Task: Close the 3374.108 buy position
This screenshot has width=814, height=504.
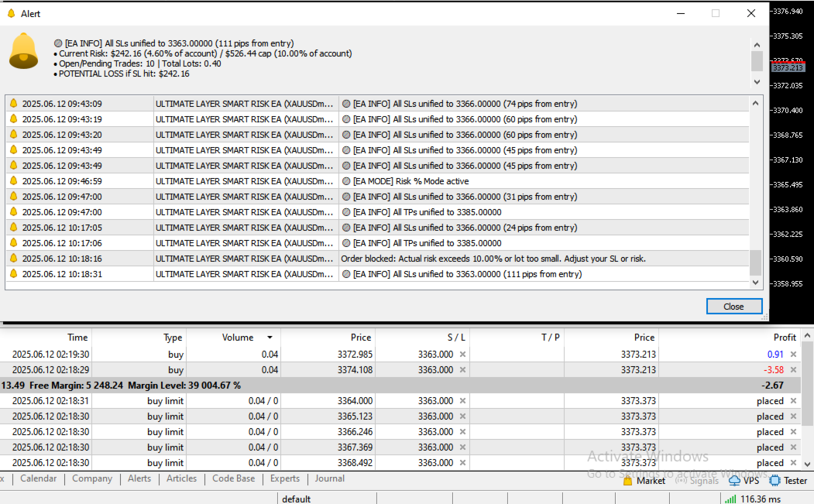Action: (793, 369)
